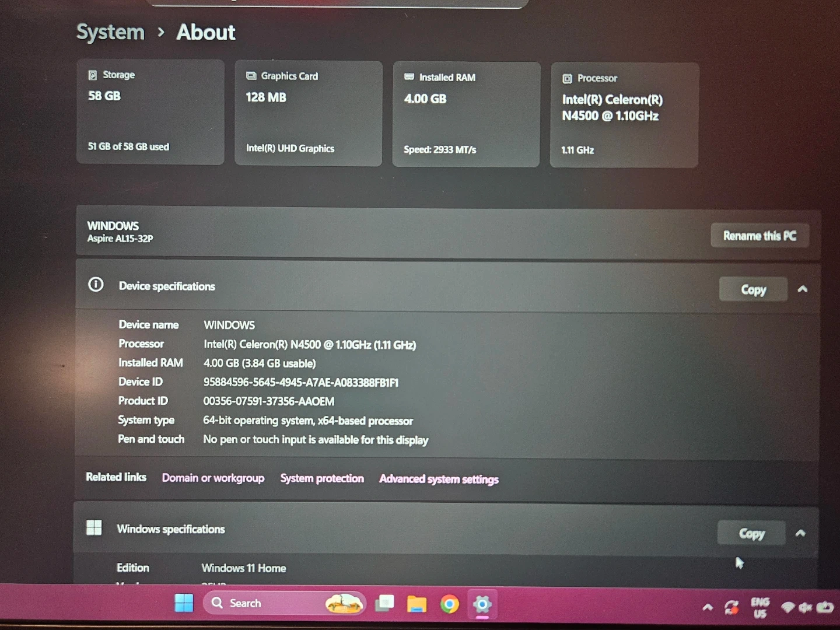Image resolution: width=840 pixels, height=630 pixels.
Task: Collapse the Device specifications section
Action: coord(803,289)
